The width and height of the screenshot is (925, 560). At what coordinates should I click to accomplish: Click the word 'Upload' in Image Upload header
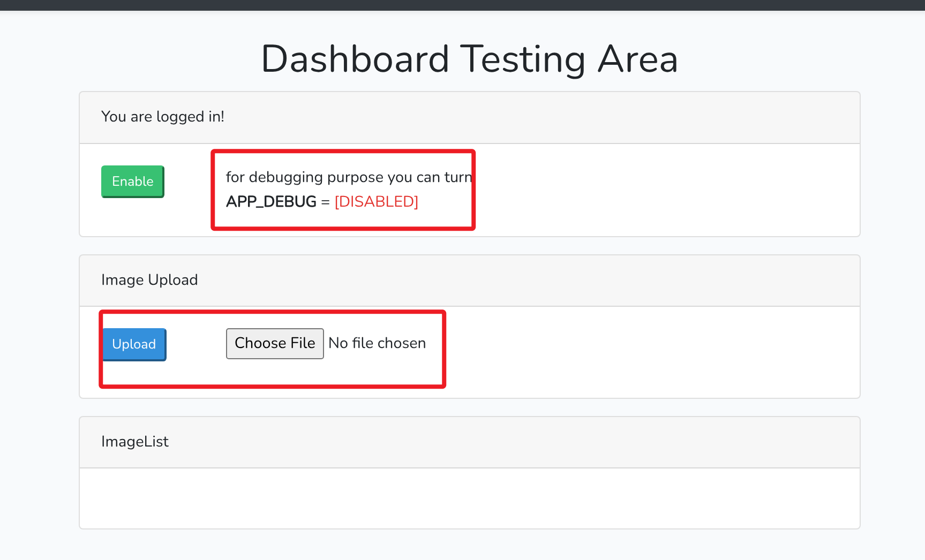point(172,280)
